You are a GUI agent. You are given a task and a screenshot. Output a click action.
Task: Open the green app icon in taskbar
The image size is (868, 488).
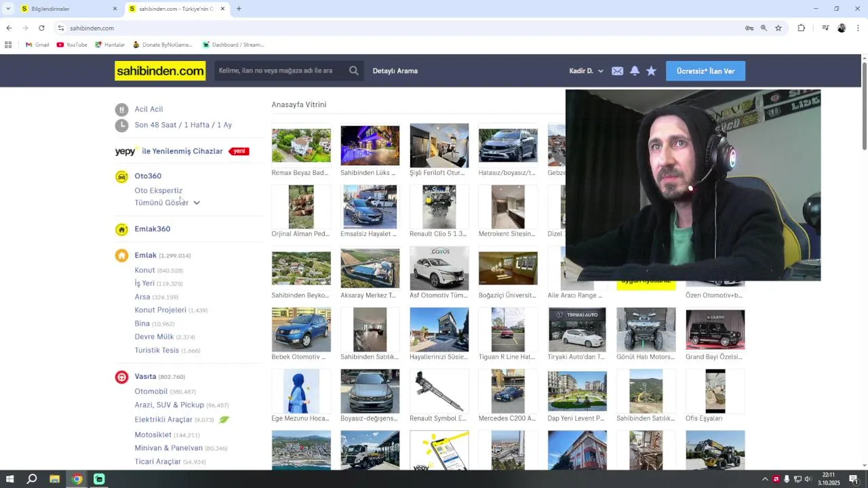99,479
